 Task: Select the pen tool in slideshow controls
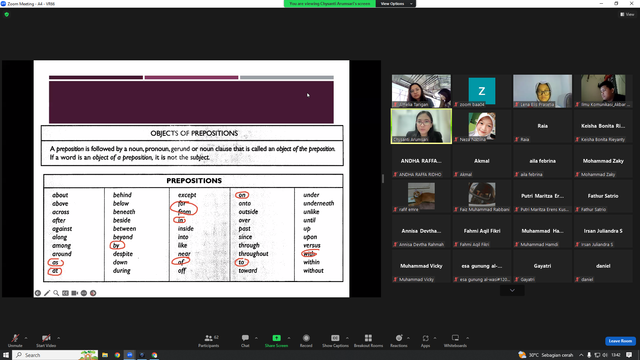(47, 293)
